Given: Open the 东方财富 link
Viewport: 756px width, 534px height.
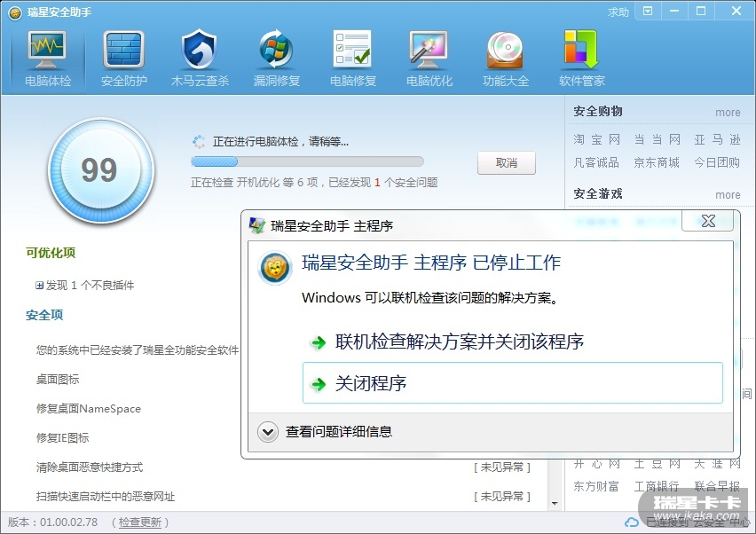Looking at the screenshot, I should (x=596, y=486).
